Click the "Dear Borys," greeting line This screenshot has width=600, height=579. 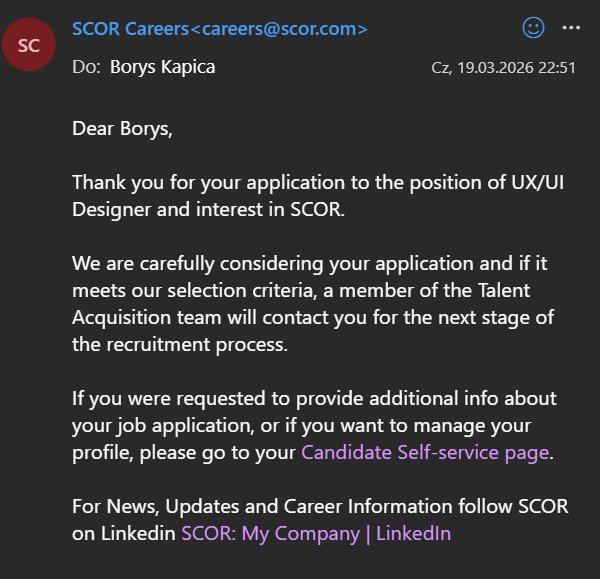(122, 128)
